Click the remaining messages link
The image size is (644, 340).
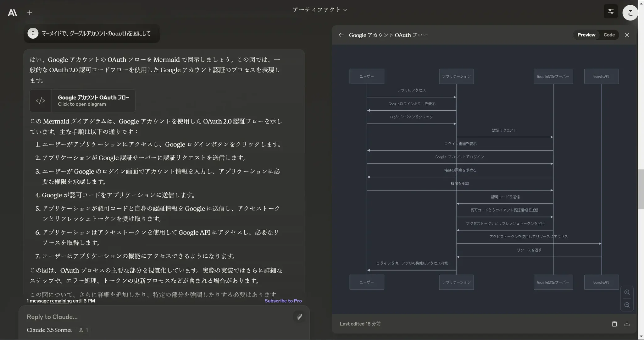coord(61,301)
